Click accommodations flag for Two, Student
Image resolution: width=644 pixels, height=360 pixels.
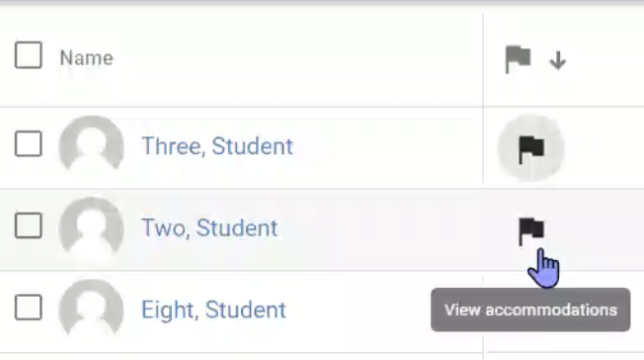[531, 230]
